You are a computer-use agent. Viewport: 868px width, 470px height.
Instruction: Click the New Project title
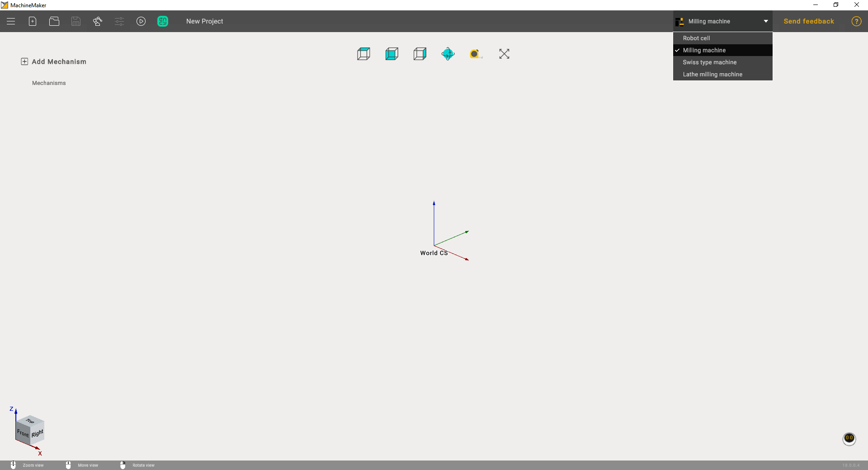pos(204,21)
